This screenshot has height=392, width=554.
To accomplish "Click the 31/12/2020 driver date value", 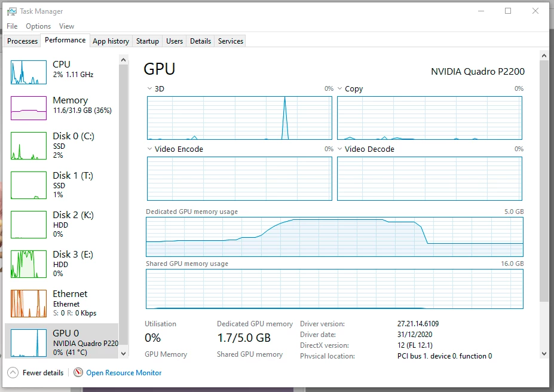I will [x=415, y=335].
